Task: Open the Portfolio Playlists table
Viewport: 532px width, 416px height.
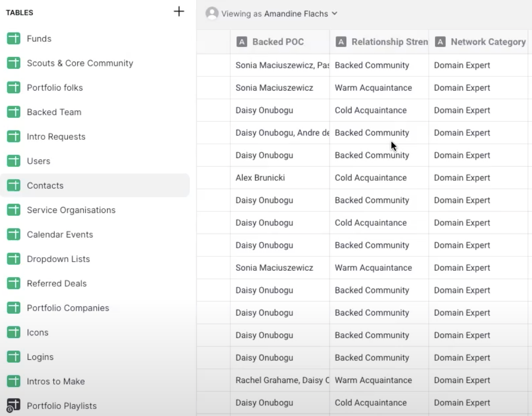Action: tap(62, 406)
